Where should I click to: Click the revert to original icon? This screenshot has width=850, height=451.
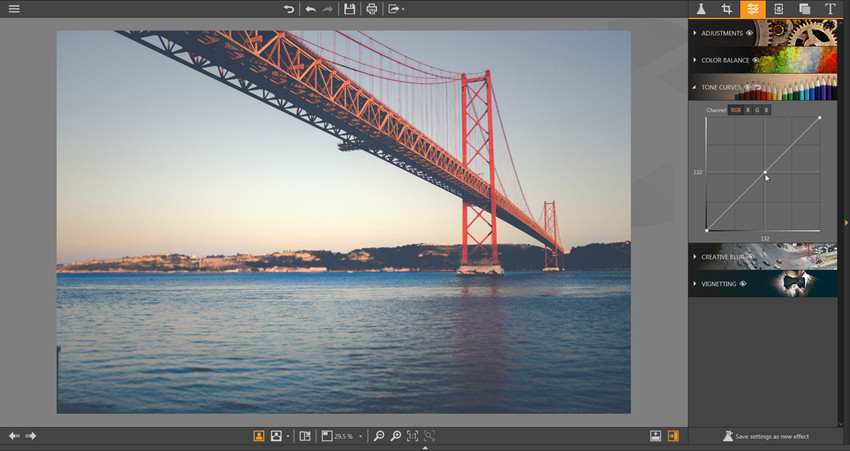[x=289, y=9]
